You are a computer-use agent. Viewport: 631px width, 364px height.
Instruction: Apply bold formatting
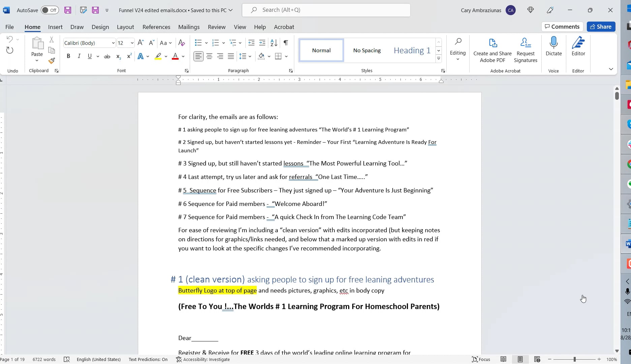68,56
